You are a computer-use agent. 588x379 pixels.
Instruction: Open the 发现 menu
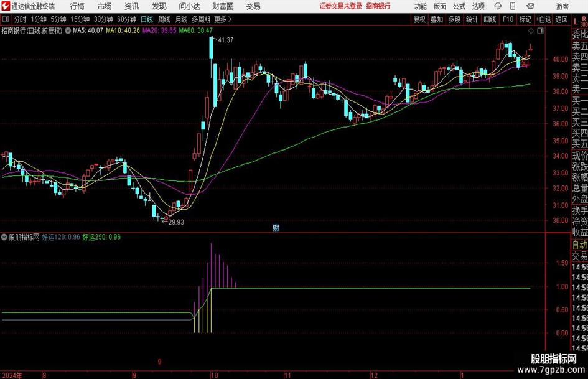(x=159, y=6)
